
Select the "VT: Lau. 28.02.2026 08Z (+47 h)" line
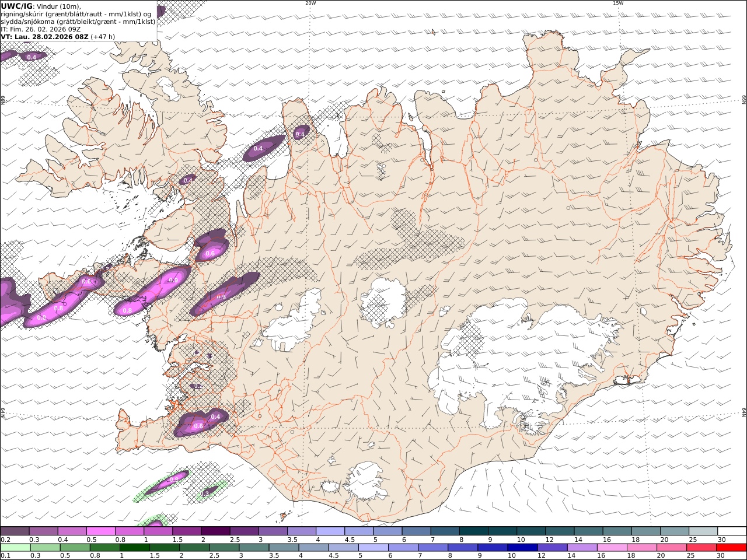(x=58, y=37)
